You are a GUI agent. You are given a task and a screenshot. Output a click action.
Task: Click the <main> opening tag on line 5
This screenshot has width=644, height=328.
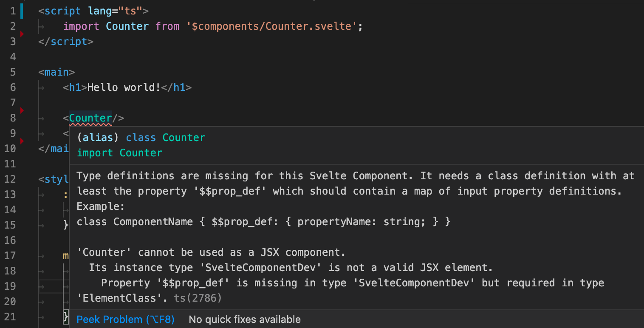pos(56,72)
